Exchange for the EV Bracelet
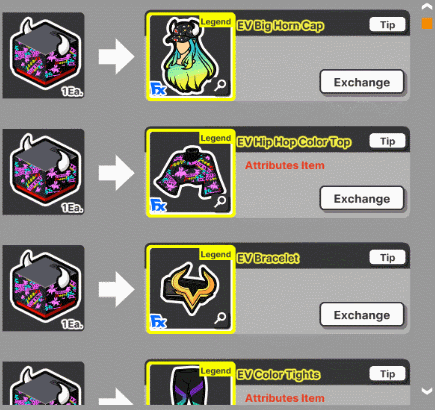The width and height of the screenshot is (435, 410). pyautogui.click(x=362, y=315)
